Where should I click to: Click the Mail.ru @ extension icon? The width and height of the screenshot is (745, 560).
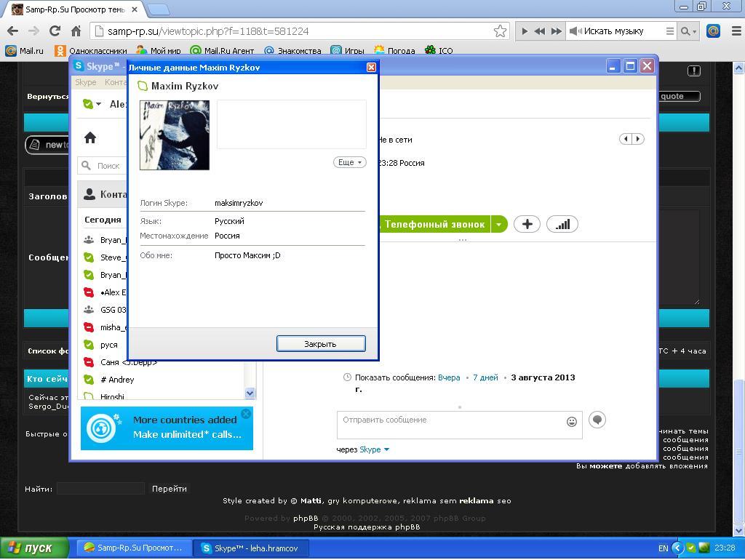[713, 31]
